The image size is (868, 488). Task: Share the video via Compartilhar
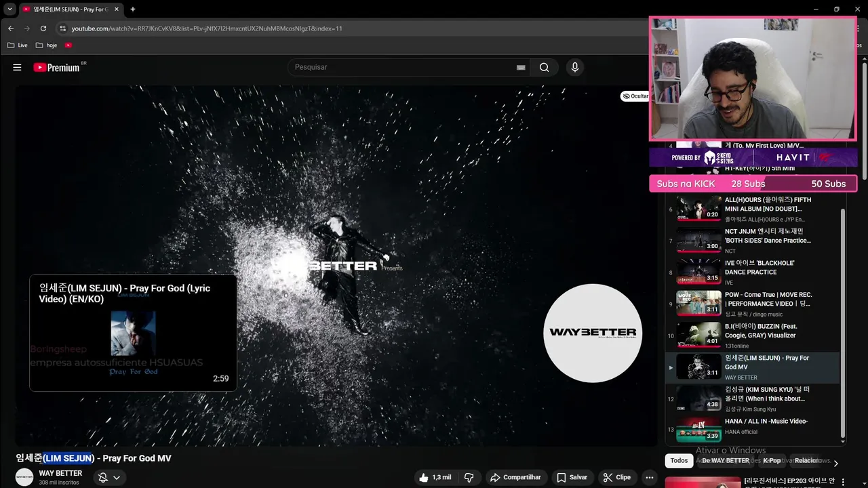click(515, 477)
